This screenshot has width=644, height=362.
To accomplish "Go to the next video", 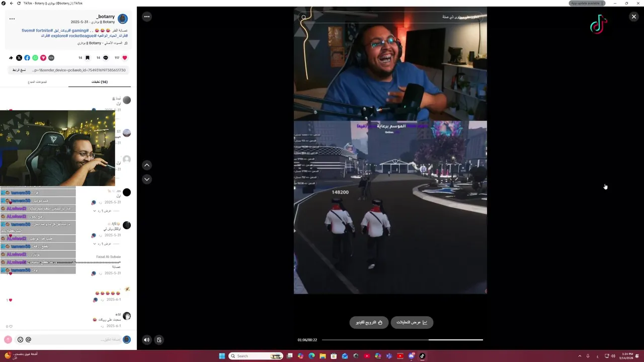I will pos(147,179).
